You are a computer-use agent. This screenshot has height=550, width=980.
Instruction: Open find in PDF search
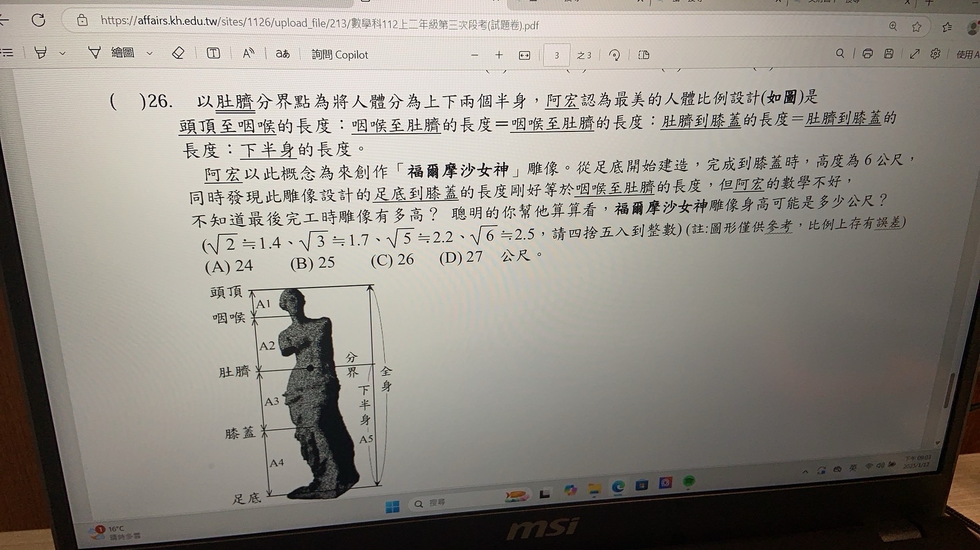pyautogui.click(x=840, y=53)
